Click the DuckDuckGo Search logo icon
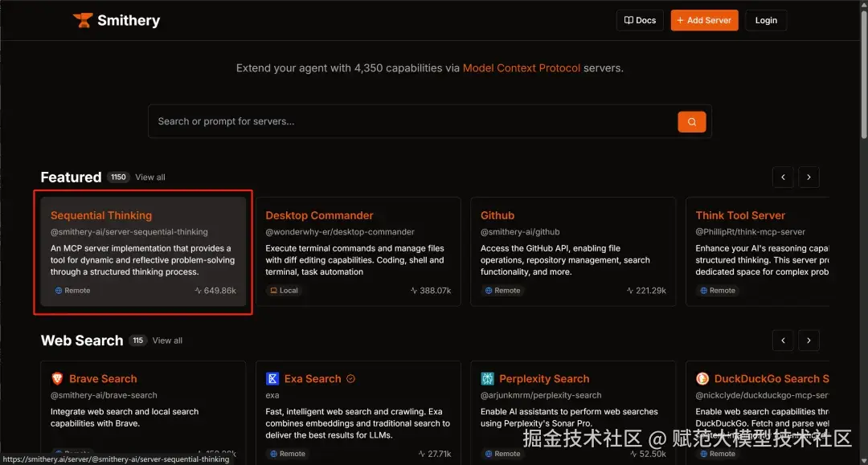This screenshot has height=465, width=868. click(702, 378)
